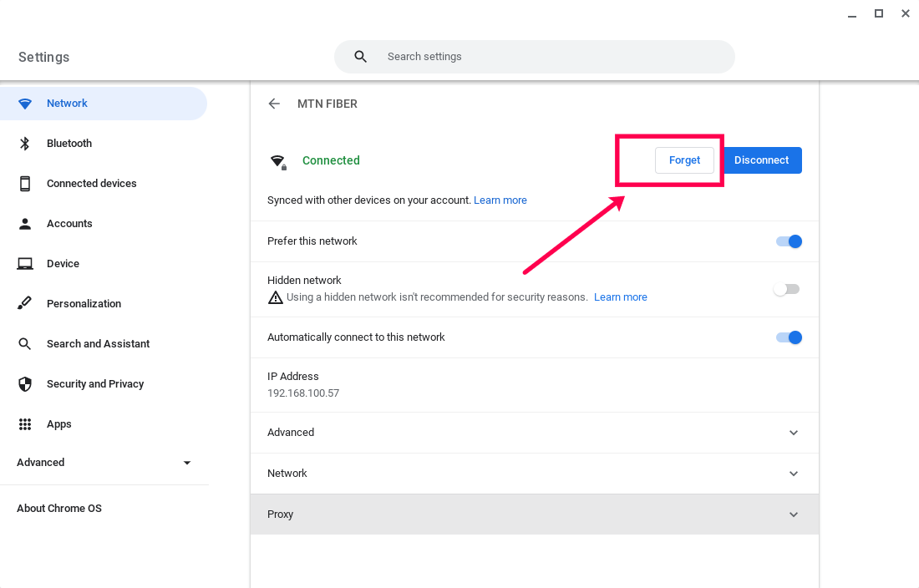Maximize the Settings window

879,13
